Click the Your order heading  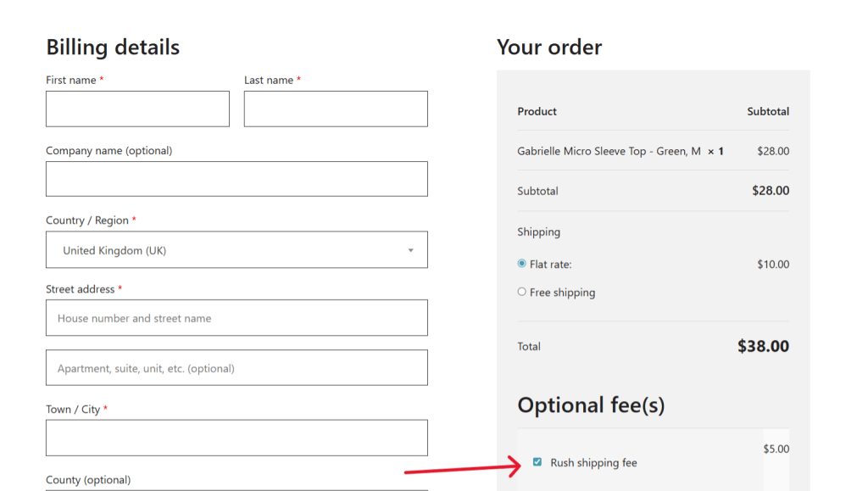(x=549, y=47)
